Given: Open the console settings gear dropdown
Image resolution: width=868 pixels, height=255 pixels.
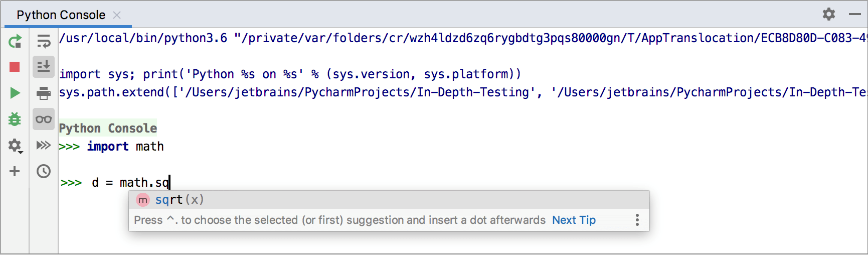Looking at the screenshot, I should click(x=15, y=146).
